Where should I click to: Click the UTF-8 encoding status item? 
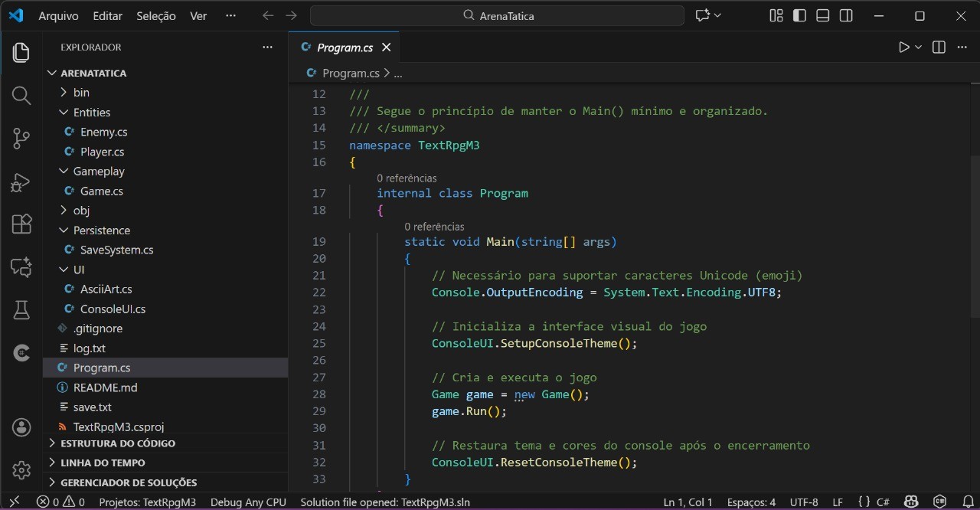804,502
